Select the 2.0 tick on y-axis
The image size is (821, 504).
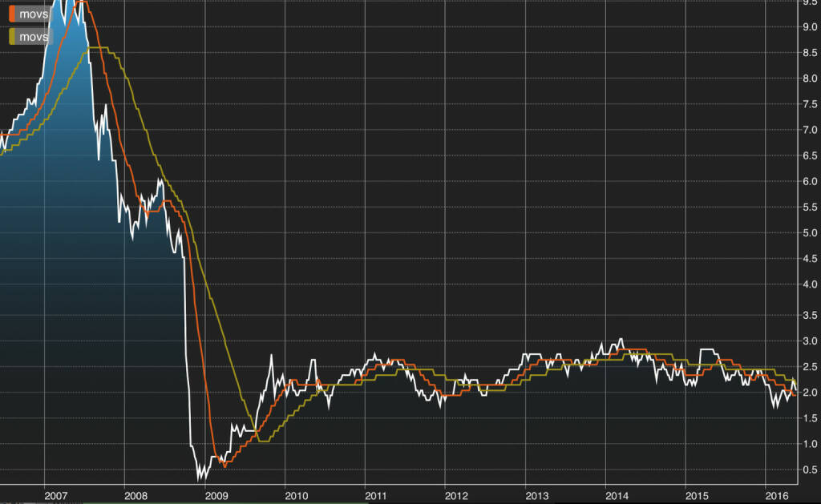pyautogui.click(x=808, y=393)
